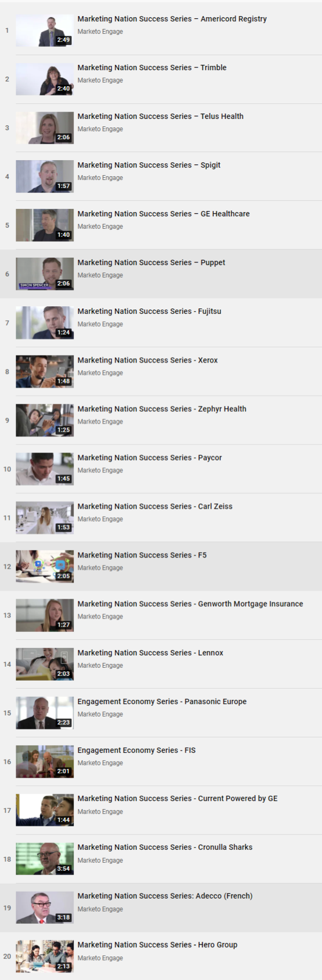Open Marketo Engage channel under F5 video
Viewport: 322px width, 980px height.
point(100,568)
